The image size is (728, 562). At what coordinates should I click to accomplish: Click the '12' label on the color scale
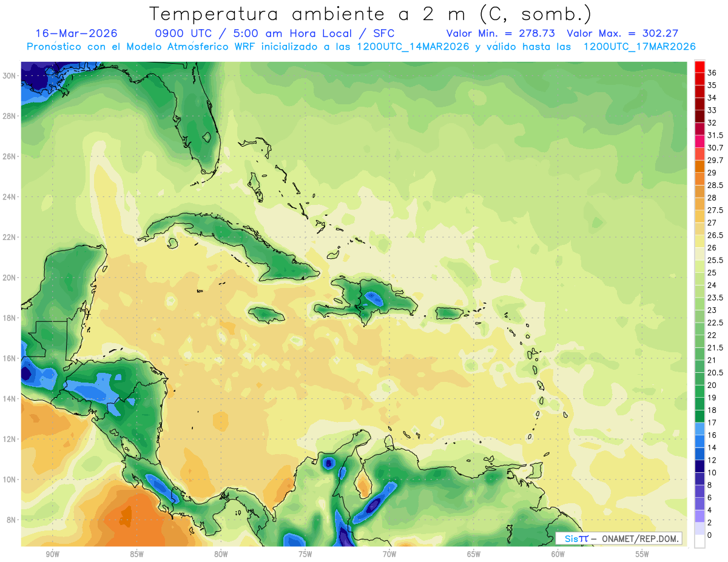pos(712,460)
